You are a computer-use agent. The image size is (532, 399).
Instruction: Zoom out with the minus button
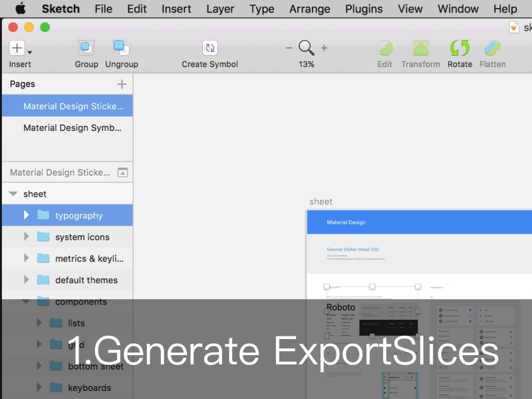[289, 48]
